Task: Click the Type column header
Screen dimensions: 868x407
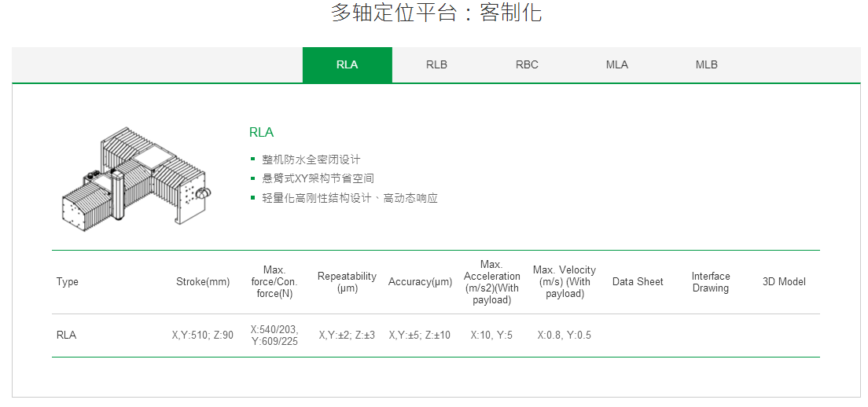Action: click(68, 282)
